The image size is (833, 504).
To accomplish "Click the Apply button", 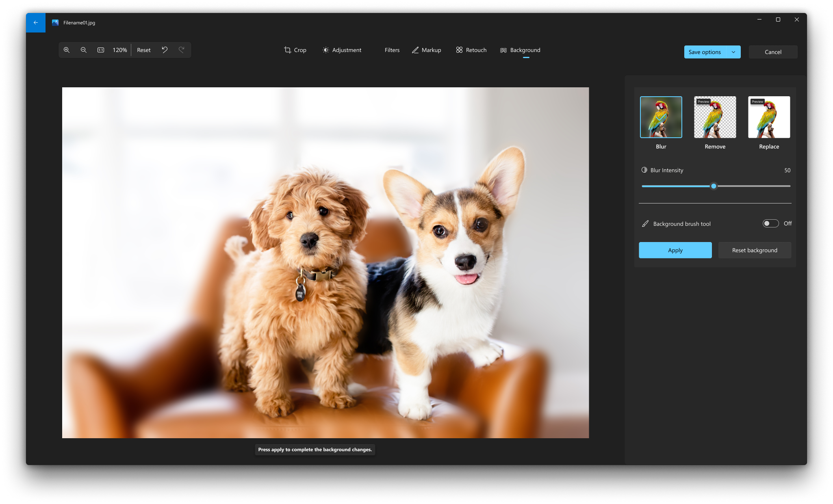I will 675,250.
